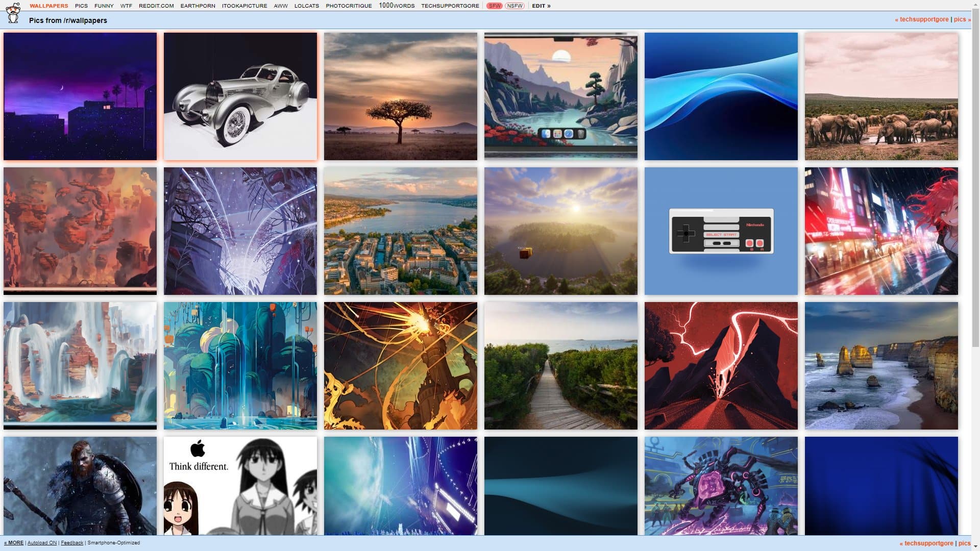Open the rainy neon anime city wallpaper

click(x=880, y=231)
